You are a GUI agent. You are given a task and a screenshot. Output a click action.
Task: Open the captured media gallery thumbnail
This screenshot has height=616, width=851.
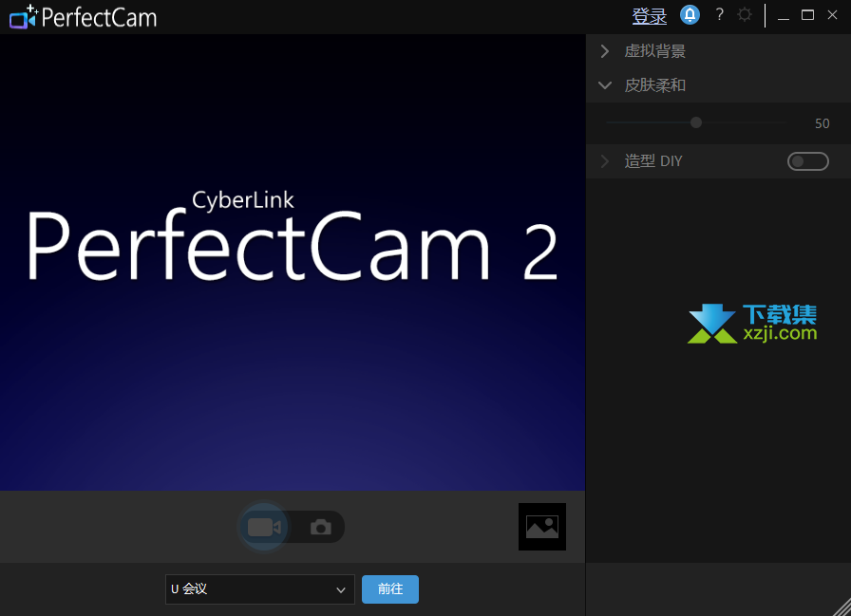(x=542, y=527)
